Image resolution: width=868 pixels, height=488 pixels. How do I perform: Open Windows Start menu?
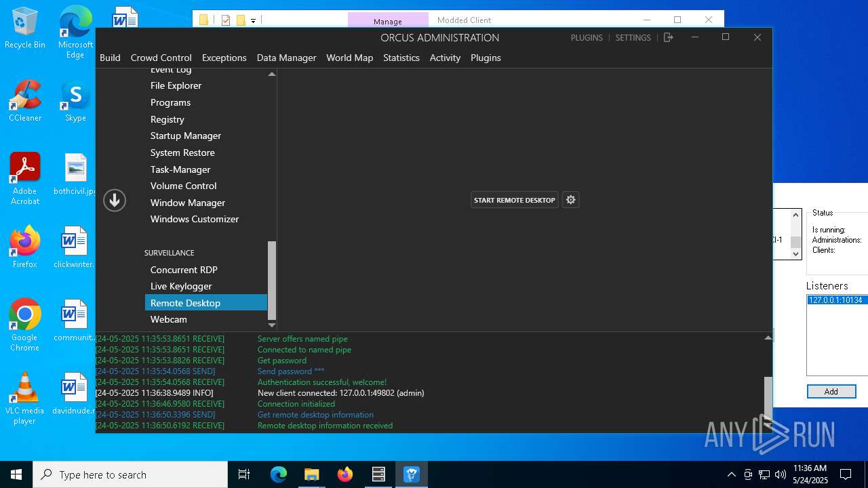coord(16,474)
